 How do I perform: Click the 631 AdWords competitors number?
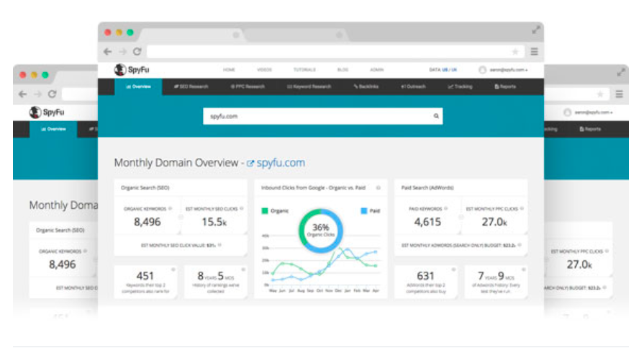pyautogui.click(x=425, y=276)
